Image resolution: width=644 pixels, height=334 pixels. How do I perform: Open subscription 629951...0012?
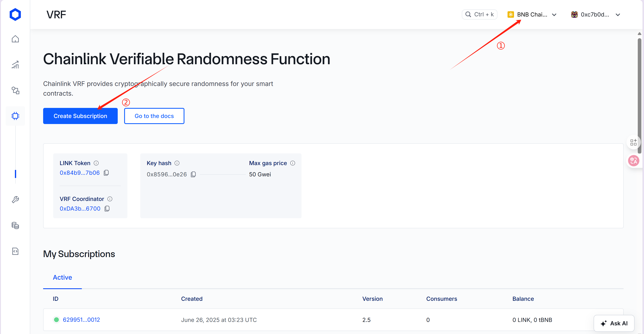81,320
